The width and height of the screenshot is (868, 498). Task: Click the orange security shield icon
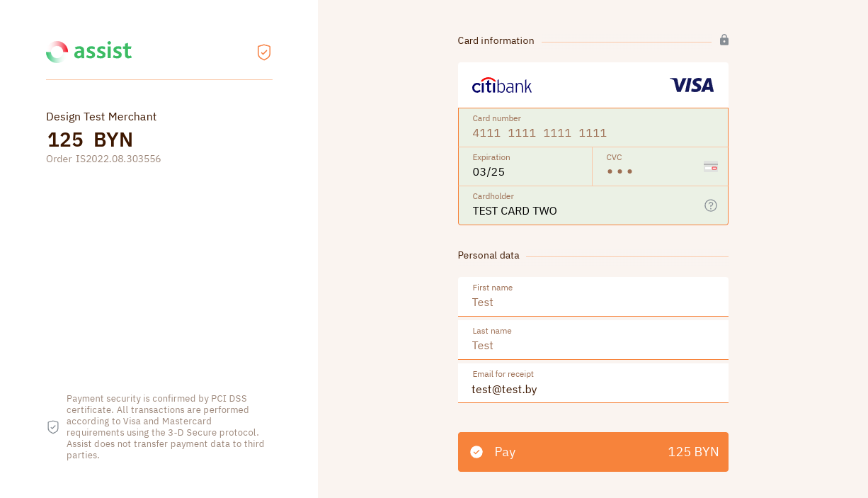(x=264, y=52)
